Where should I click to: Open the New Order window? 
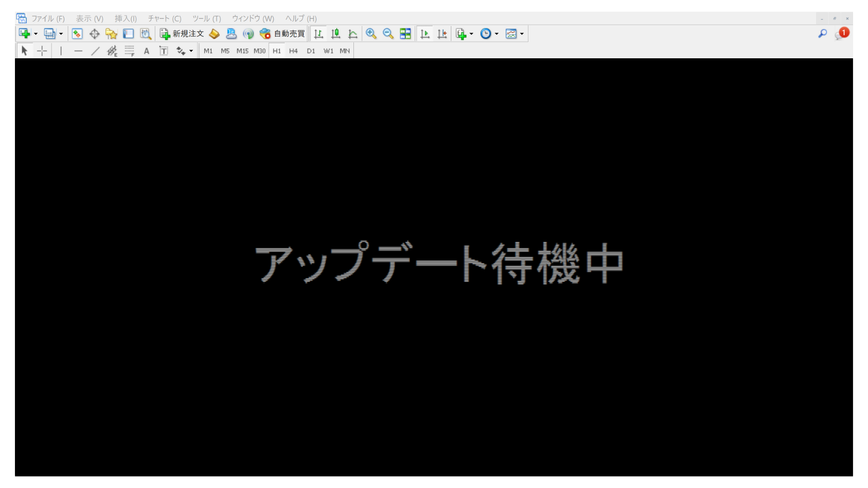pos(182,33)
